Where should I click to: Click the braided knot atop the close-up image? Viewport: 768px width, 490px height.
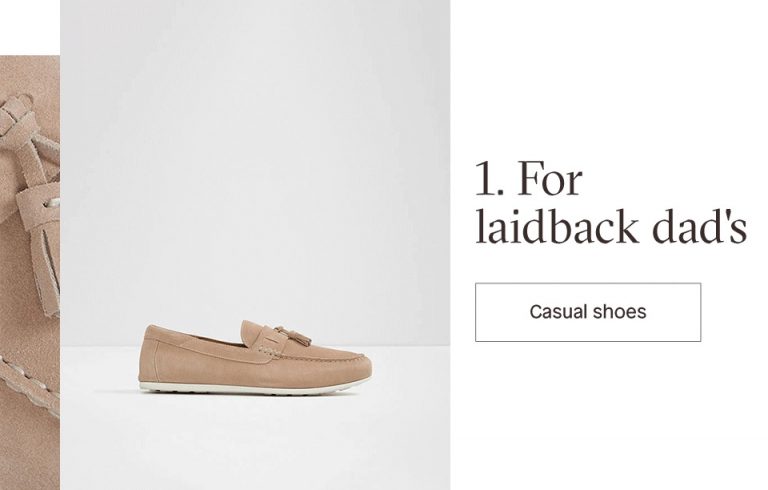(17, 119)
